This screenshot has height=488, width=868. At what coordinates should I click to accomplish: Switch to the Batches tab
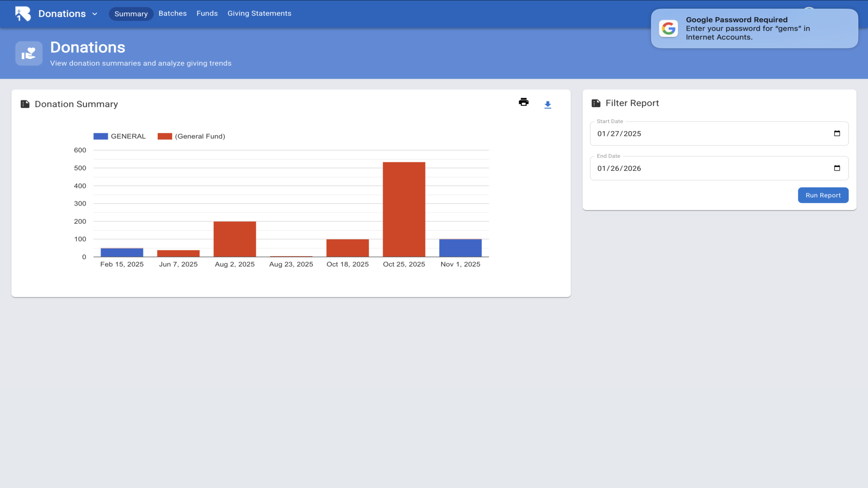point(172,14)
